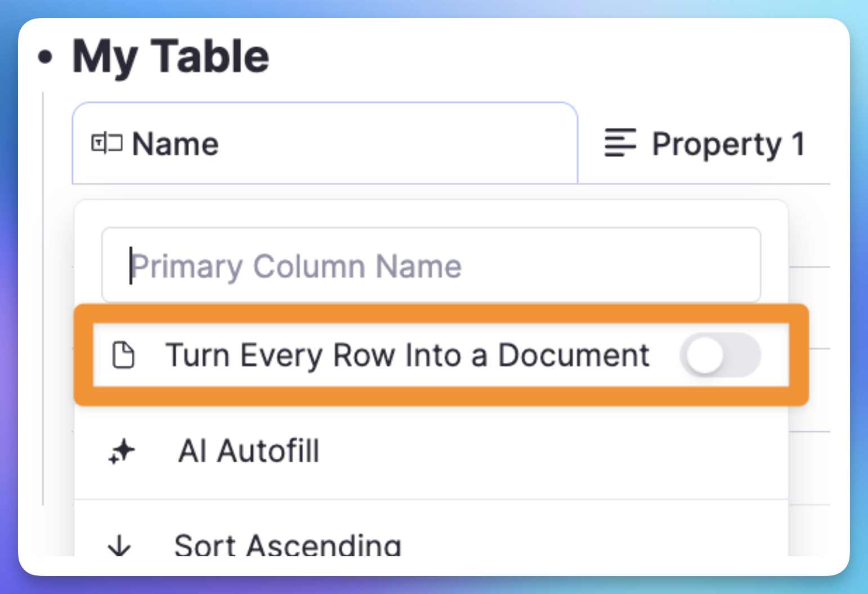Click the Property 1 text label
This screenshot has width=868, height=594.
tap(729, 145)
